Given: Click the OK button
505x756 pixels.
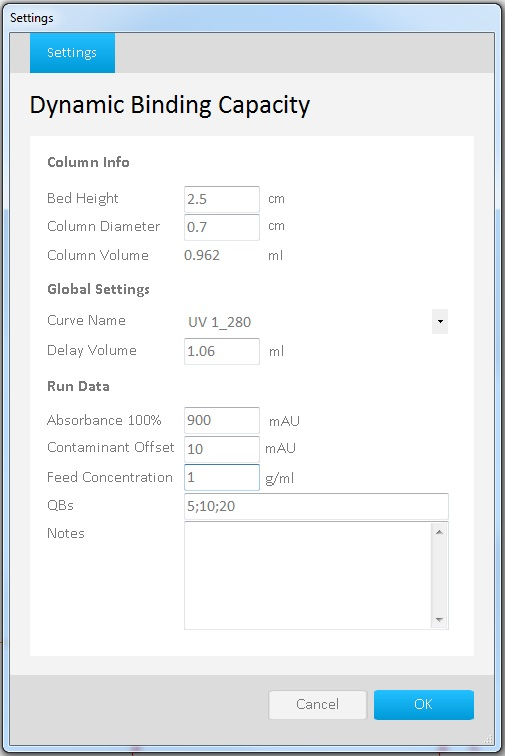Looking at the screenshot, I should [423, 704].
